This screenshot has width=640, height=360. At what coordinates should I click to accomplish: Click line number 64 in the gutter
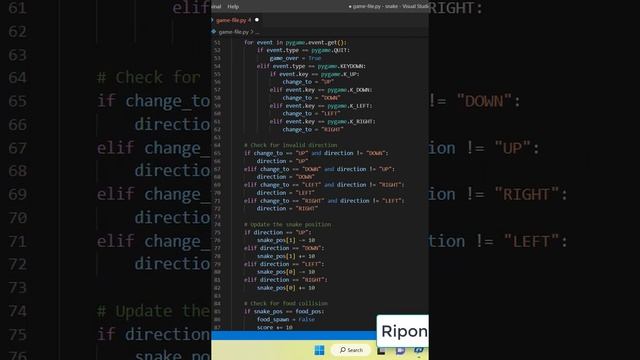pyautogui.click(x=217, y=145)
